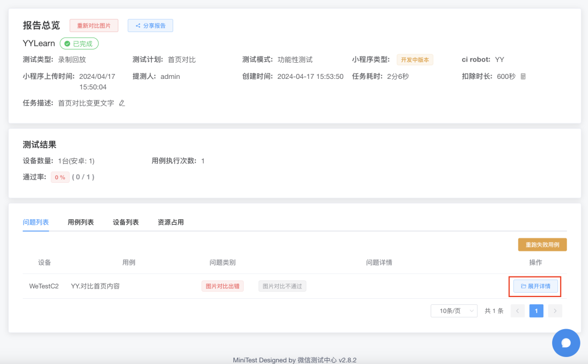Image resolution: width=588 pixels, height=364 pixels.
Task: Go to the previous page arrow
Action: coord(518,311)
